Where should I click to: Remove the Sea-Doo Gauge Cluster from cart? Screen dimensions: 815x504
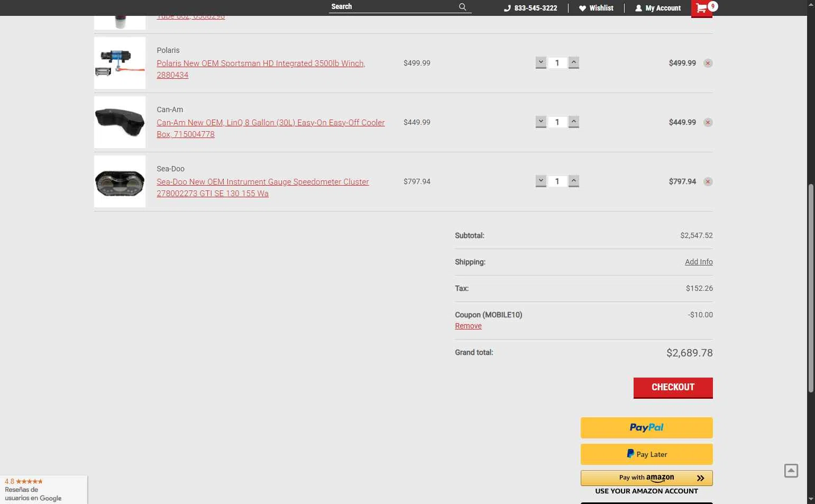pos(708,181)
